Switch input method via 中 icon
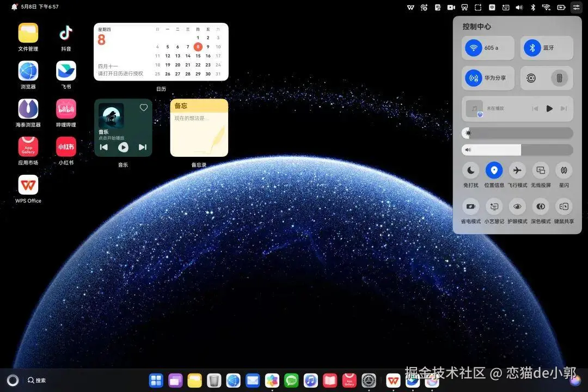Screen dimensions: 588x392 click(492, 7)
